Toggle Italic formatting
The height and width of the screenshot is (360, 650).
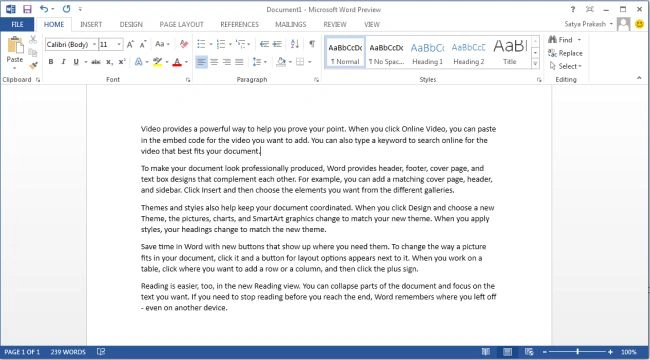[63, 62]
